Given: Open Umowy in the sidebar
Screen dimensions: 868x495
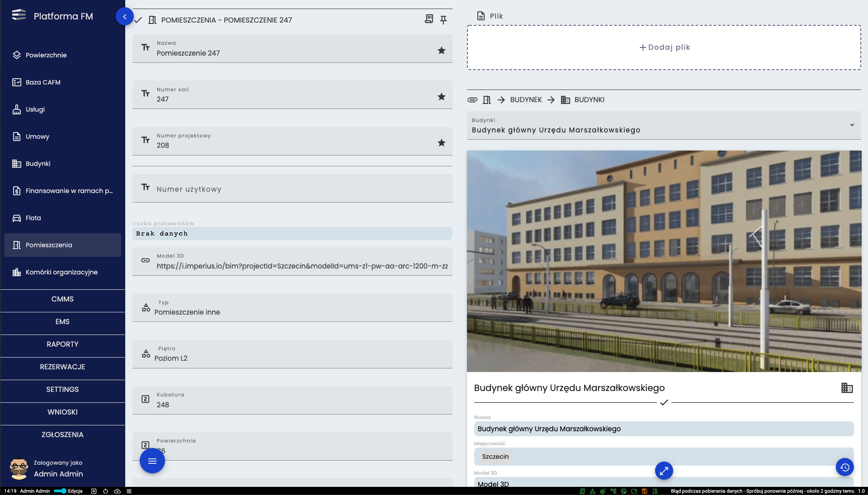Looking at the screenshot, I should 62,137.
